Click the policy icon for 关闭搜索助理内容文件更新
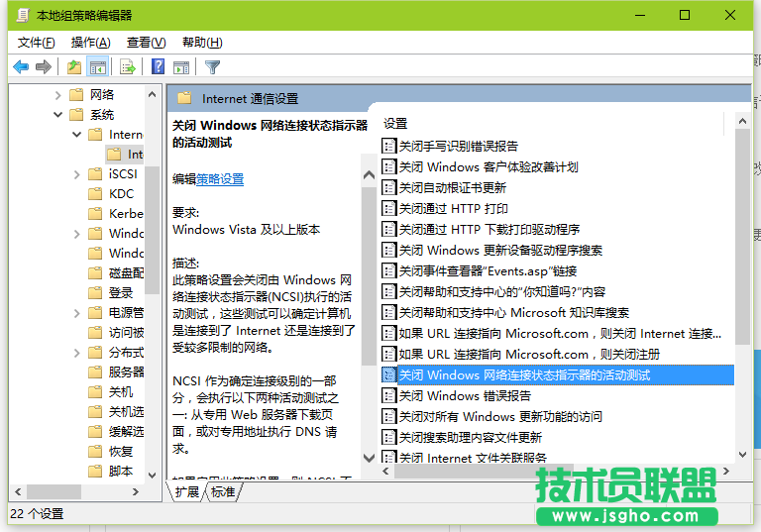Viewport: 761px width, 532px height. coord(388,437)
